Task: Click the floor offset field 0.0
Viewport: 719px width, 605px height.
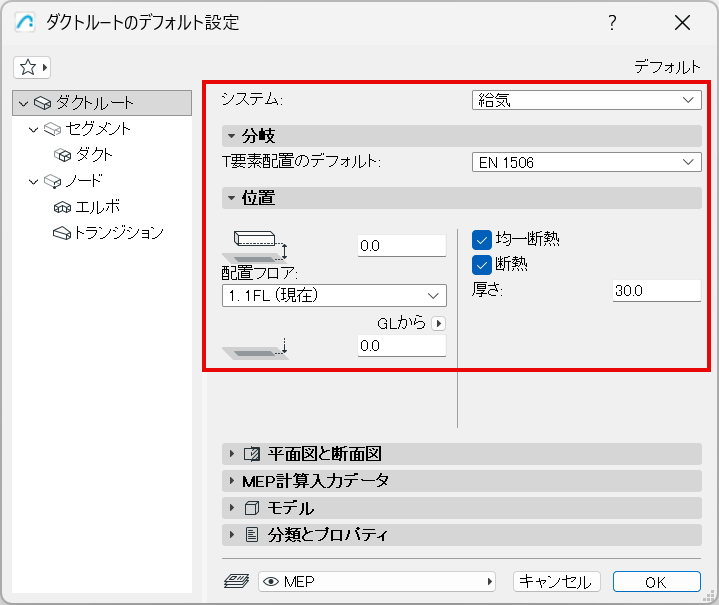Action: (x=402, y=246)
